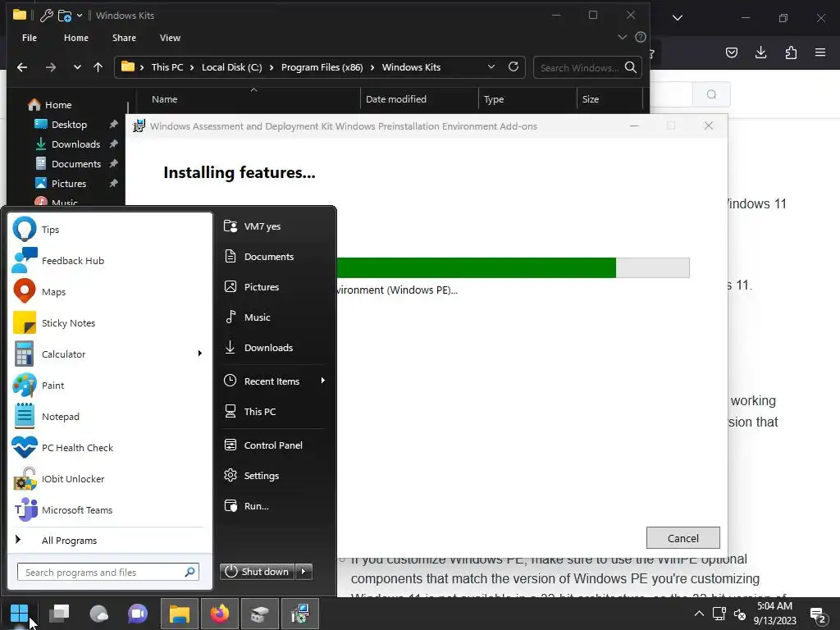Launch Feedback Hub from the Start menu

(x=110, y=260)
